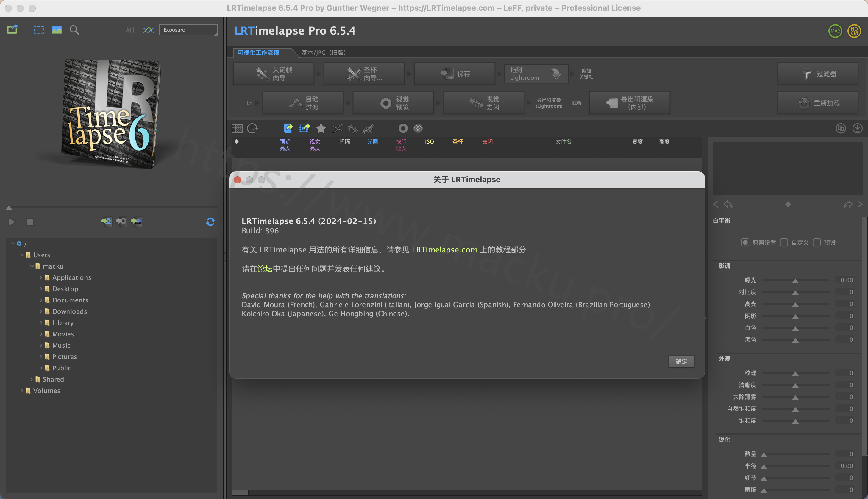Click the blue filmstrip export icon
868x499 pixels.
point(304,128)
